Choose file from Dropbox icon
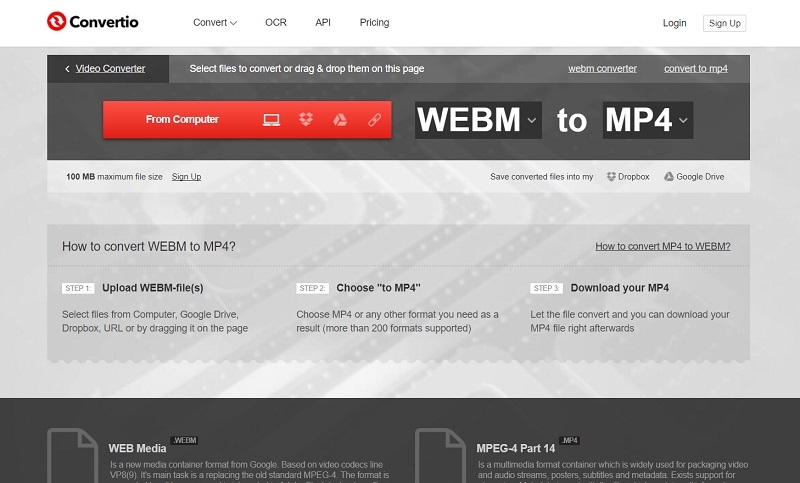This screenshot has width=800, height=483. coord(306,119)
